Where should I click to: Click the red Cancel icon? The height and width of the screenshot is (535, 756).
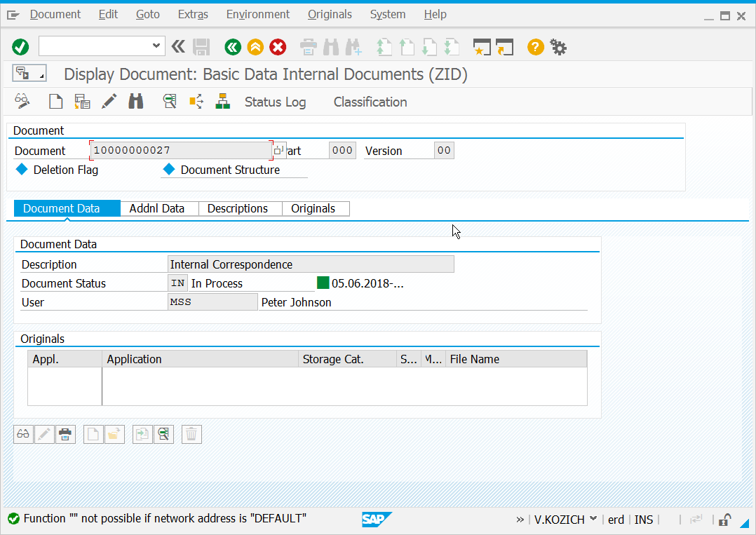278,47
